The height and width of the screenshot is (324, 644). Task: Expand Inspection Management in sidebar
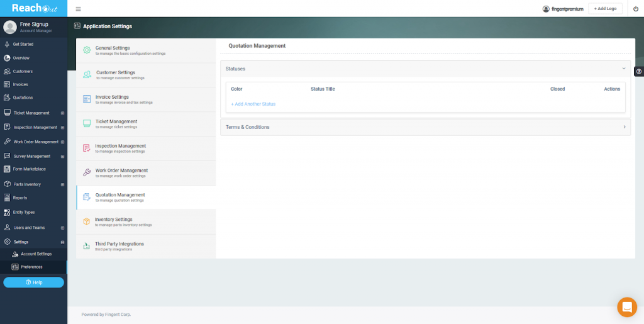[x=62, y=127]
